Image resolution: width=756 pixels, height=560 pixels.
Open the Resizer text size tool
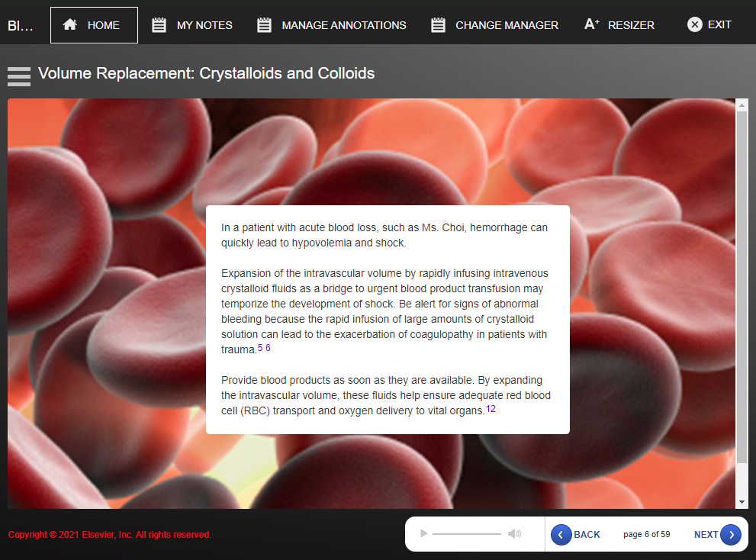[x=619, y=25]
